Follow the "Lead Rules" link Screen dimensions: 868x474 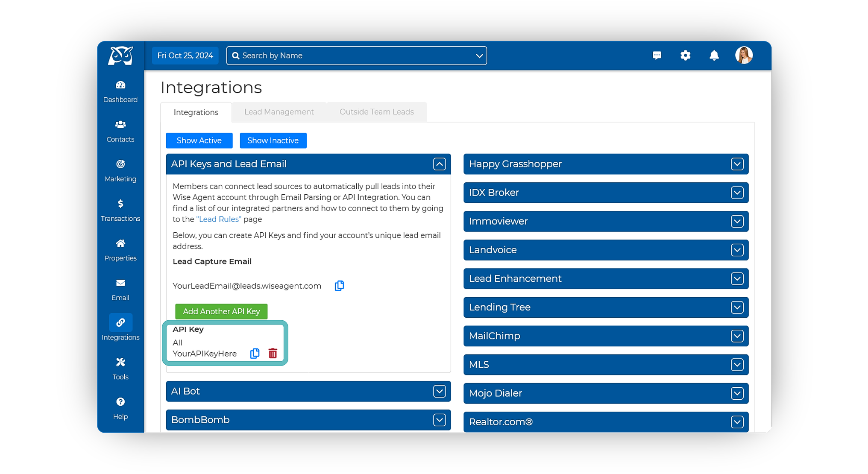tap(219, 219)
